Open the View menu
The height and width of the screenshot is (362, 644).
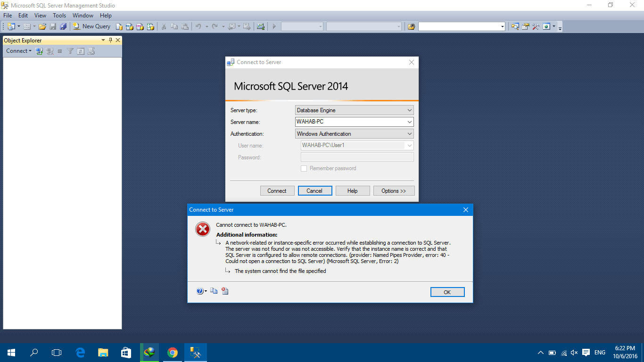pos(40,16)
